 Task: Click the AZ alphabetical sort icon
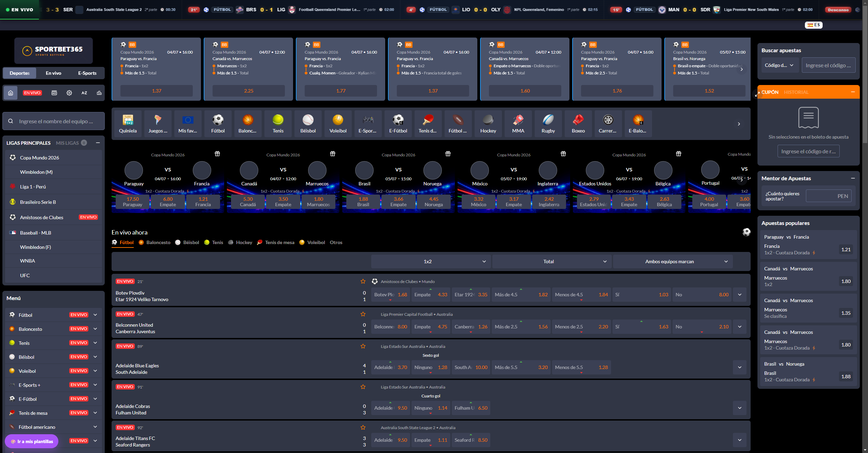[84, 93]
